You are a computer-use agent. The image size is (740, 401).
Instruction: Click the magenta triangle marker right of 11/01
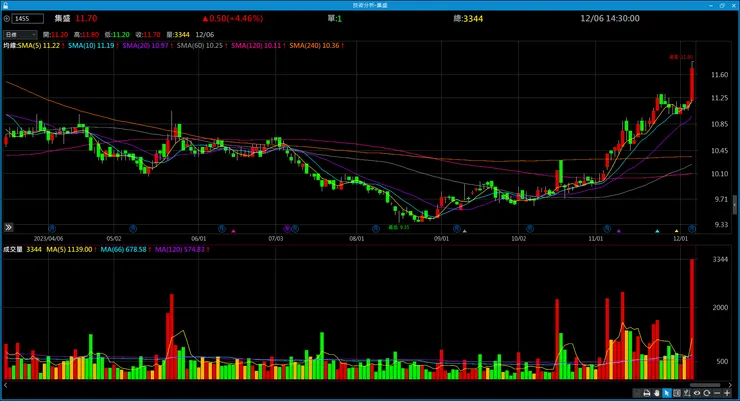click(x=619, y=231)
